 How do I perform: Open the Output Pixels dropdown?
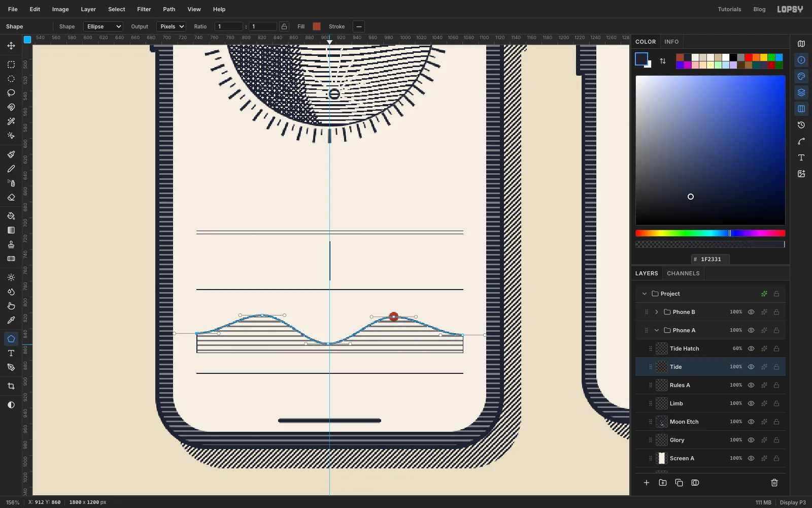tap(171, 26)
